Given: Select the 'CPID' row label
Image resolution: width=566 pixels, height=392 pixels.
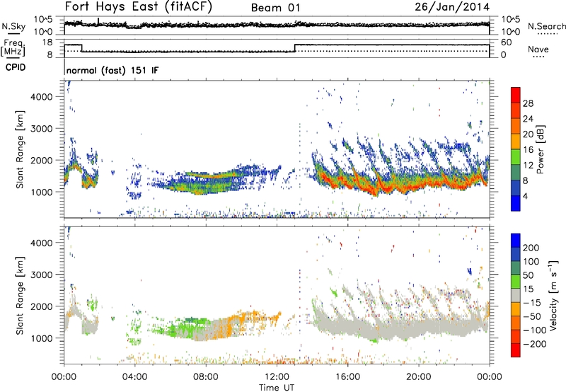Looking at the screenshot, I should (16, 67).
